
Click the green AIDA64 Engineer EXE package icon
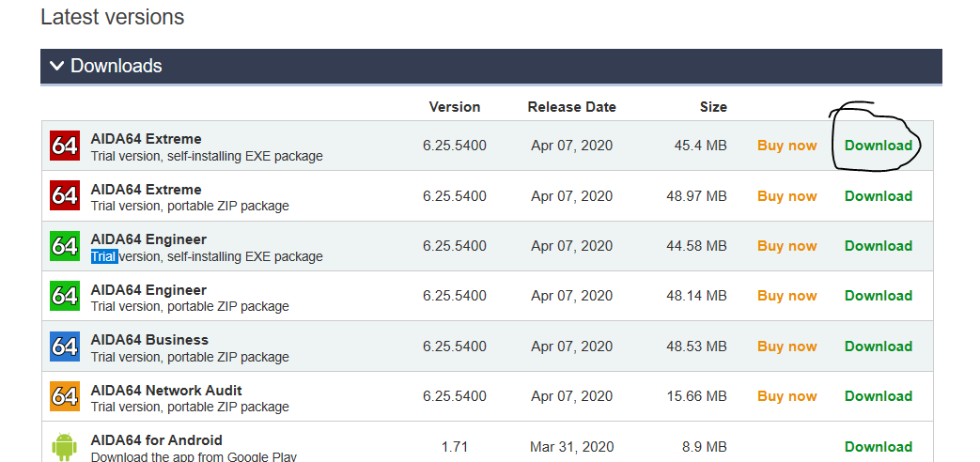point(65,246)
